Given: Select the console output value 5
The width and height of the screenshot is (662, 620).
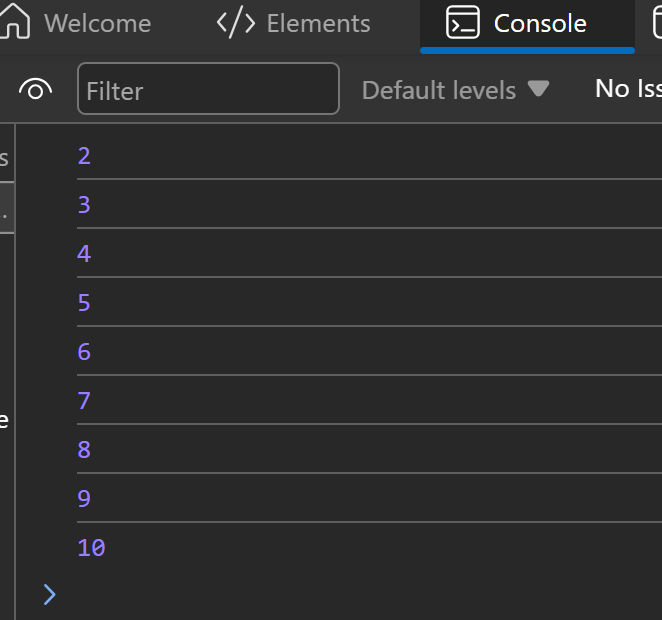Looking at the screenshot, I should click(x=84, y=302).
